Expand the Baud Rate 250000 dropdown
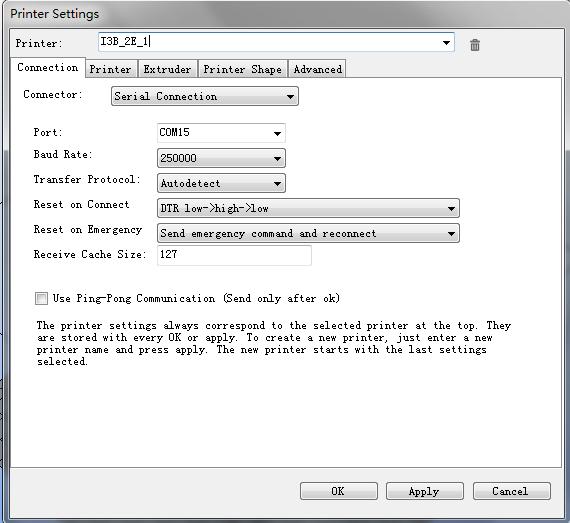 click(221, 158)
